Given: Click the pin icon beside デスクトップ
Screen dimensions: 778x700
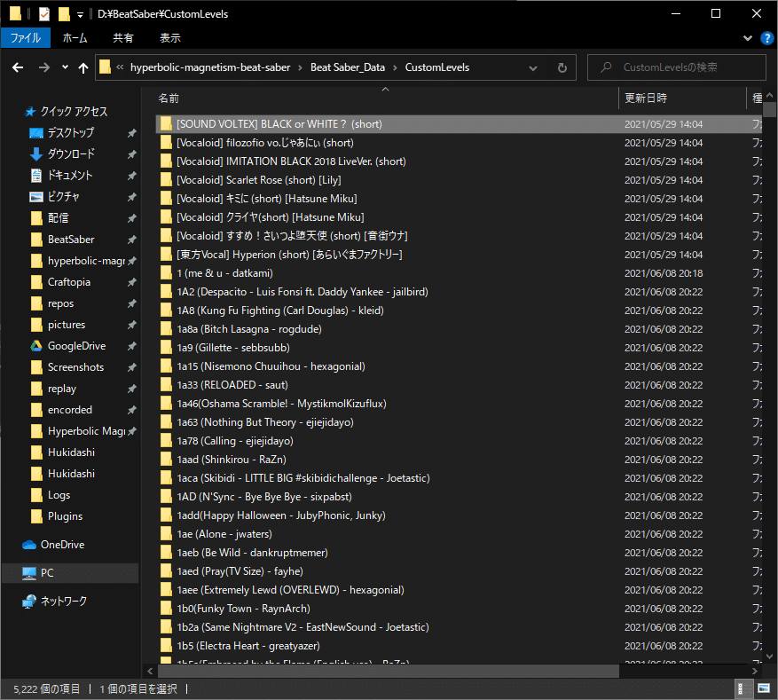Looking at the screenshot, I should tap(131, 133).
